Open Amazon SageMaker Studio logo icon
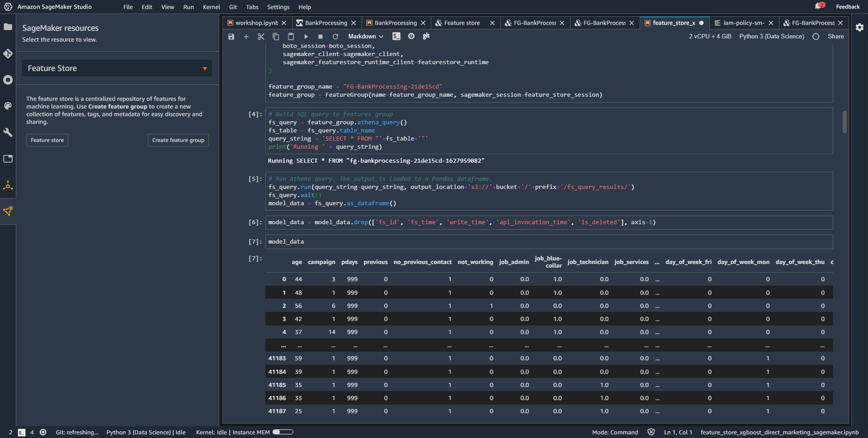 coord(8,7)
